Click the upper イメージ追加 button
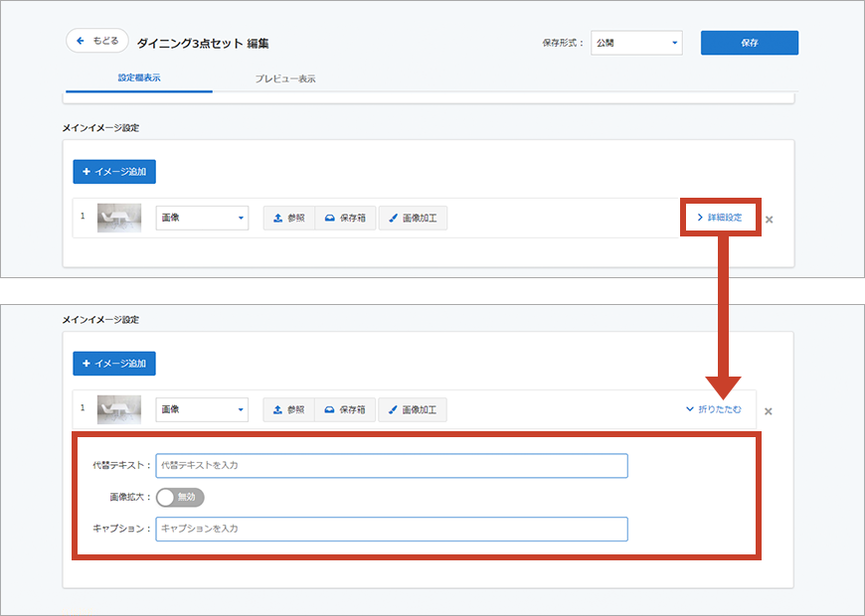Image resolution: width=865 pixels, height=616 pixels. click(x=114, y=172)
